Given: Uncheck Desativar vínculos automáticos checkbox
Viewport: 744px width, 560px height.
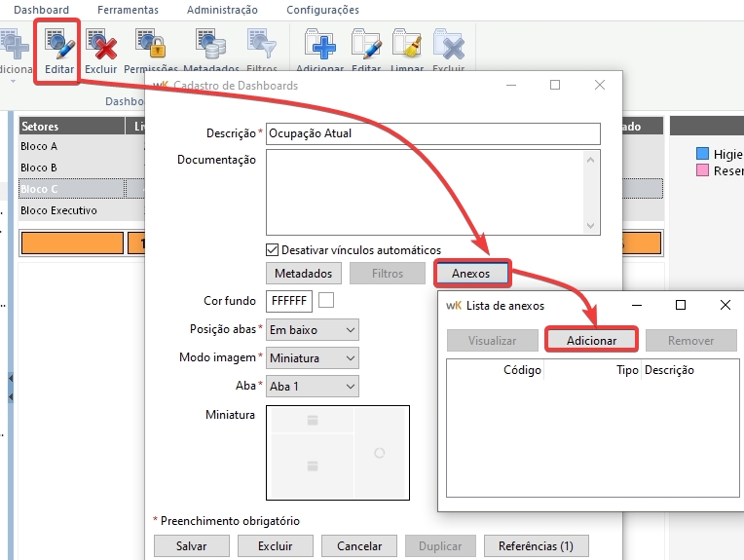Looking at the screenshot, I should (x=273, y=250).
